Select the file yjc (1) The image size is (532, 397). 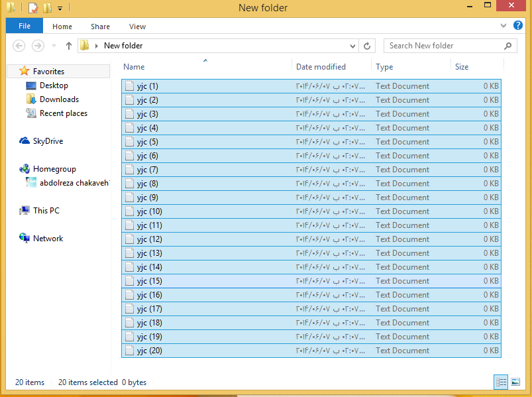[311, 86]
